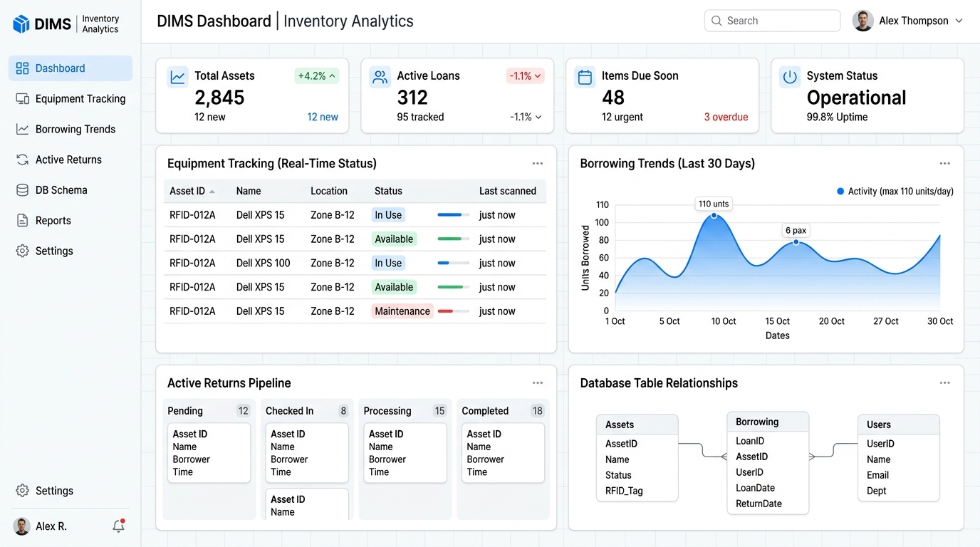Click the Checked In column count 8

pyautogui.click(x=343, y=411)
